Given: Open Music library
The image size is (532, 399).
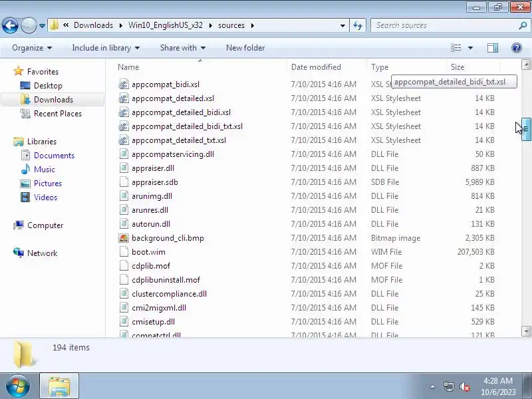Looking at the screenshot, I should (44, 170).
